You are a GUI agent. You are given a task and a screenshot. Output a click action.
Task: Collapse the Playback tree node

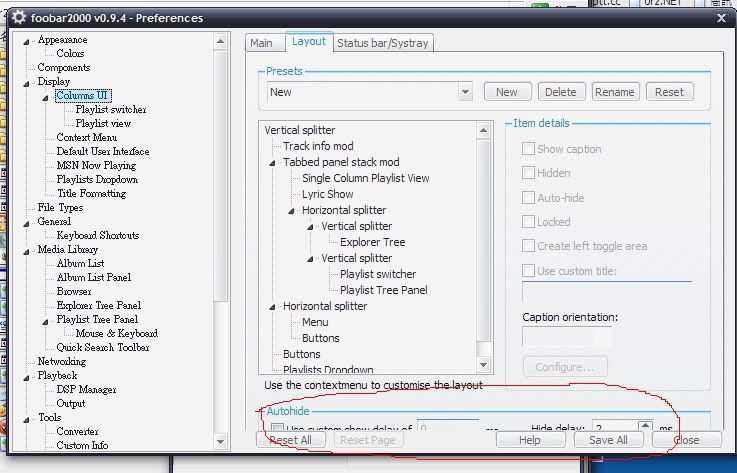26,377
